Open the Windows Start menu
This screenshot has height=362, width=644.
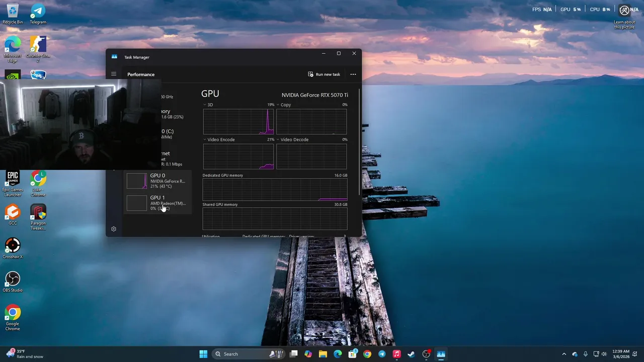tap(203, 354)
